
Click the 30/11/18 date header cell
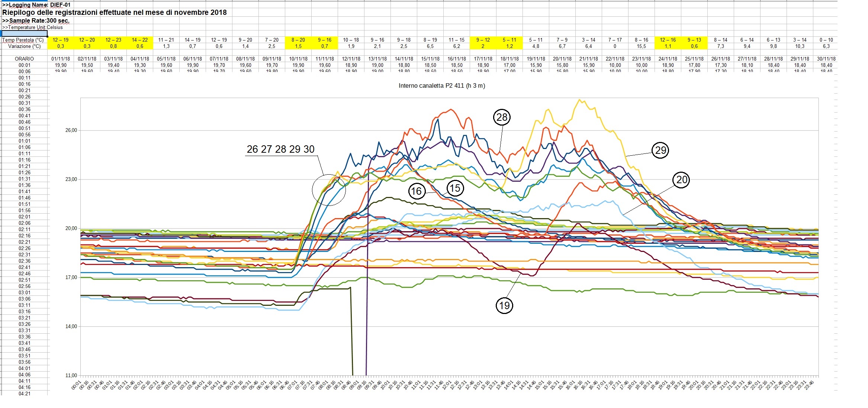(x=826, y=59)
